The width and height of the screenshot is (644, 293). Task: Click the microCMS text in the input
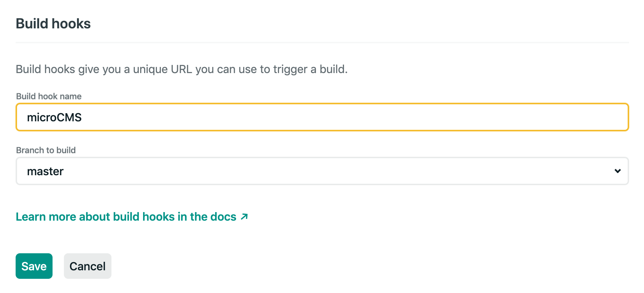54,117
